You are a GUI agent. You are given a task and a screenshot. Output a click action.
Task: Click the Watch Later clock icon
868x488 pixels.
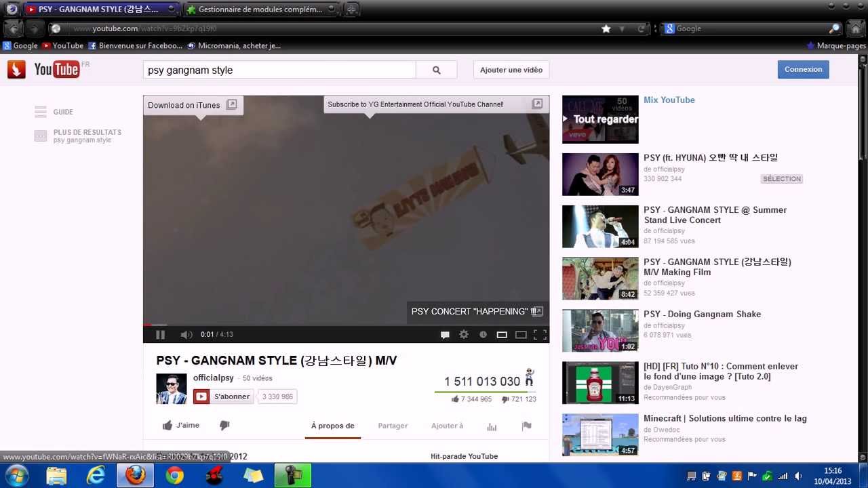pyautogui.click(x=483, y=334)
